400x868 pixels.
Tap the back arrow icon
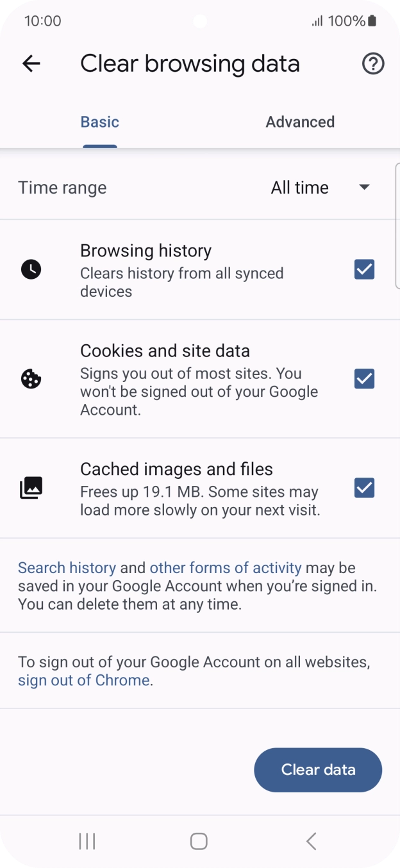tap(31, 63)
